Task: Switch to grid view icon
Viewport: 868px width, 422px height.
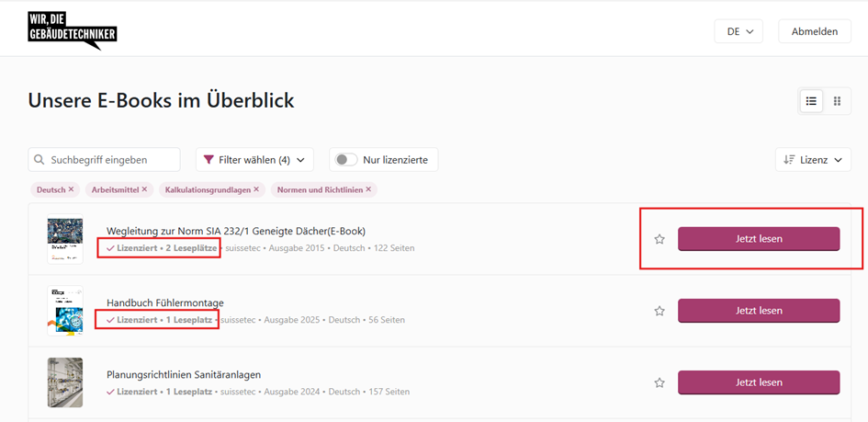Action: (837, 101)
